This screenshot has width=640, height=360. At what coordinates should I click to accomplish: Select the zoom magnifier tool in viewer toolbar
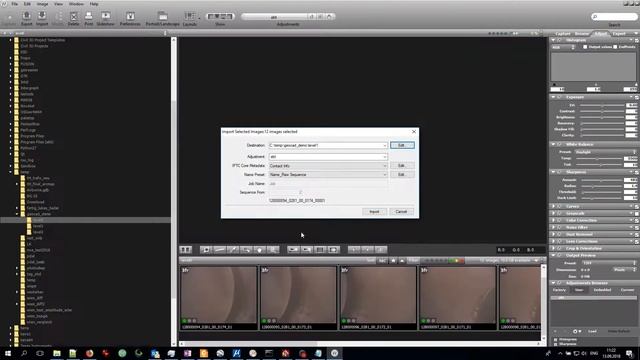[x=273, y=249]
